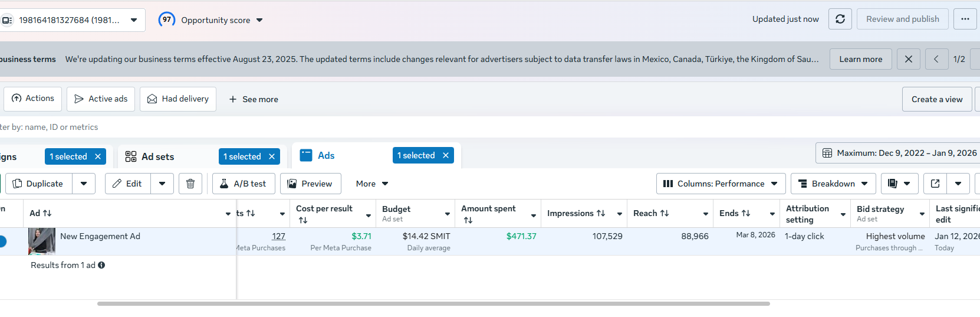Click the A/B test button
The image size is (980, 317).
[x=243, y=184]
